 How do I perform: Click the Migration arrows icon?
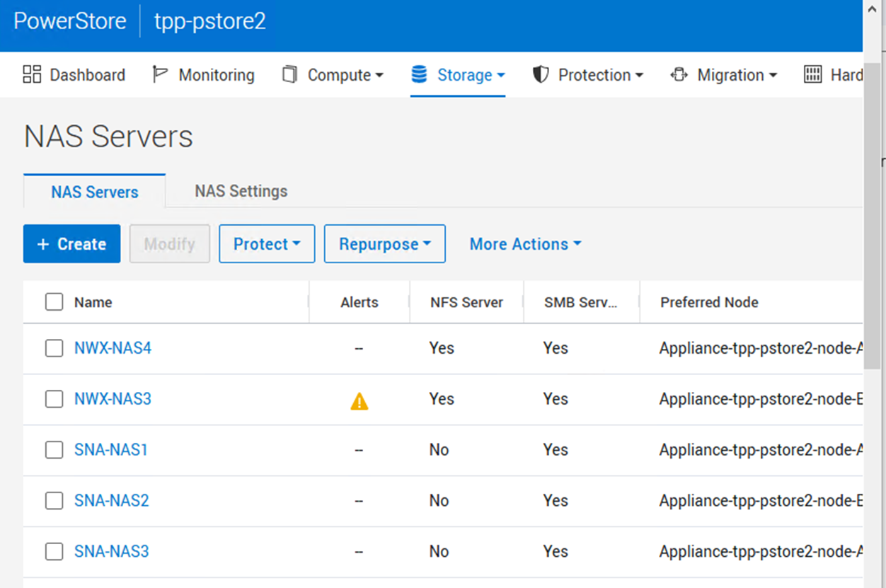[679, 74]
